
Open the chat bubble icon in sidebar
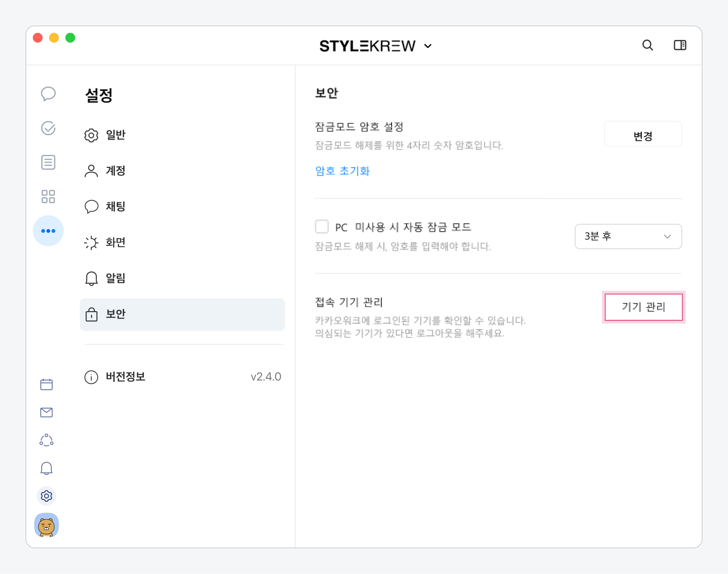coord(48,93)
